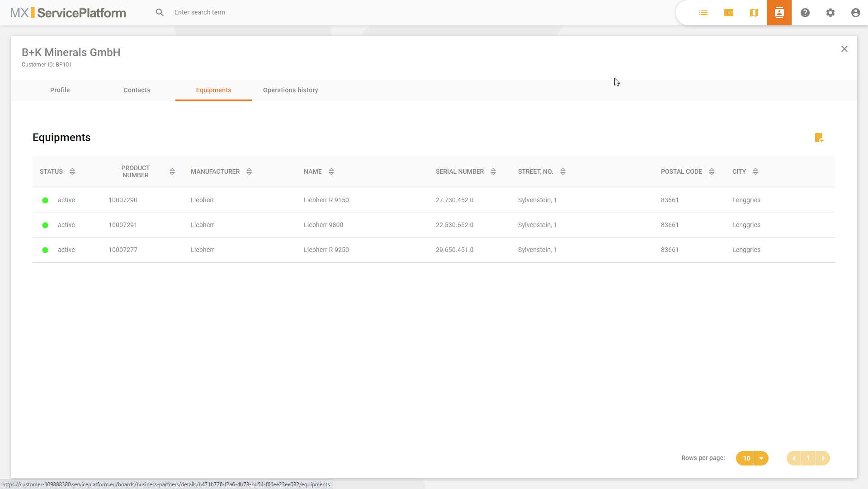The width and height of the screenshot is (868, 489).
Task: Click the green status dot for 10007277
Action: (45, 250)
